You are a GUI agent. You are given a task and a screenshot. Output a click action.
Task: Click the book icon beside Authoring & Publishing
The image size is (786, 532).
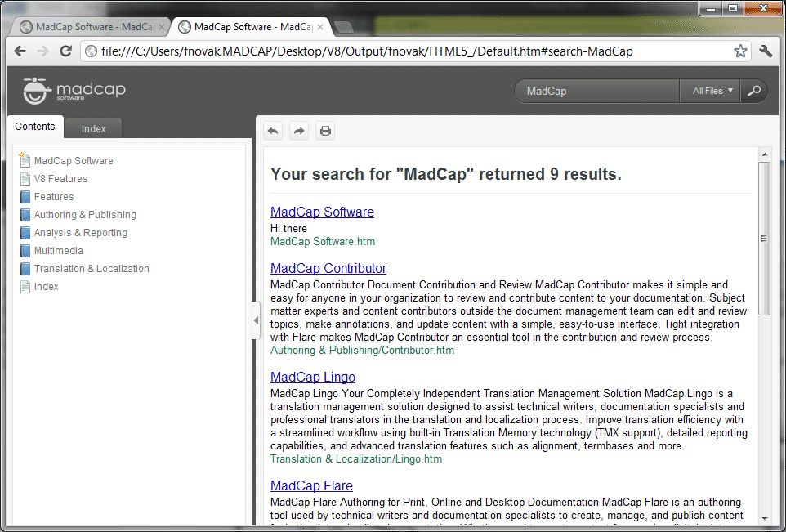[x=25, y=215]
